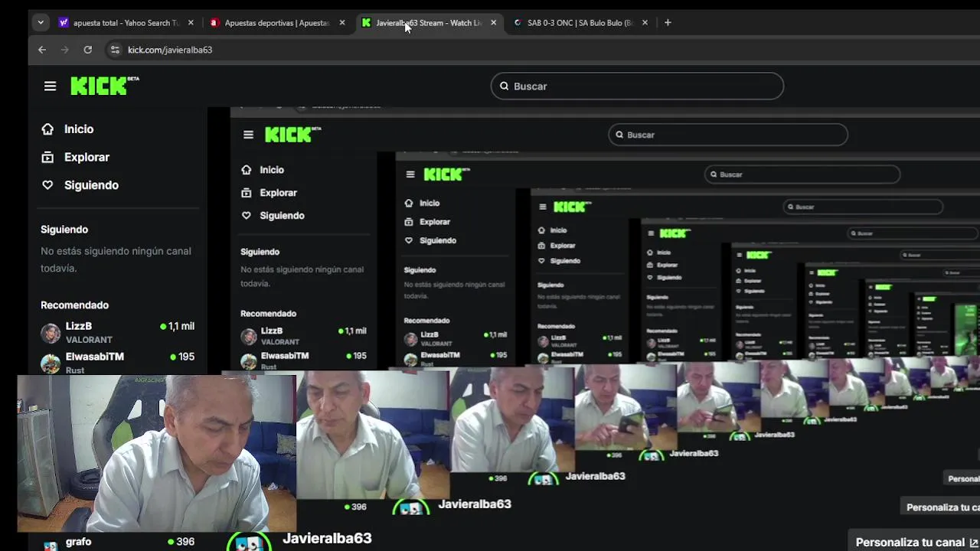The height and width of the screenshot is (551, 980).
Task: Open the browser tab search dropdown
Action: (x=41, y=23)
